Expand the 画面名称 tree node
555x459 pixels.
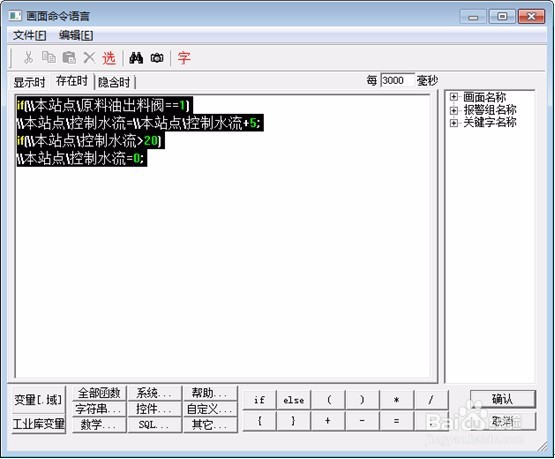(x=453, y=97)
